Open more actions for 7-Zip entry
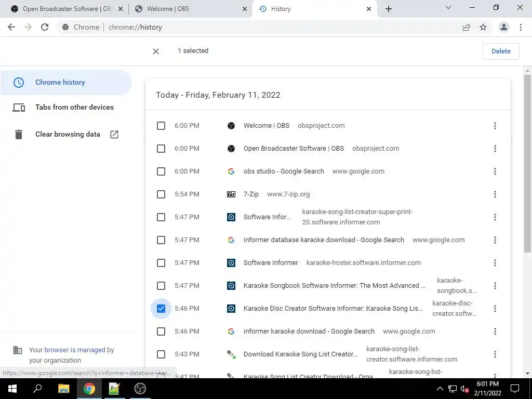 pos(495,194)
